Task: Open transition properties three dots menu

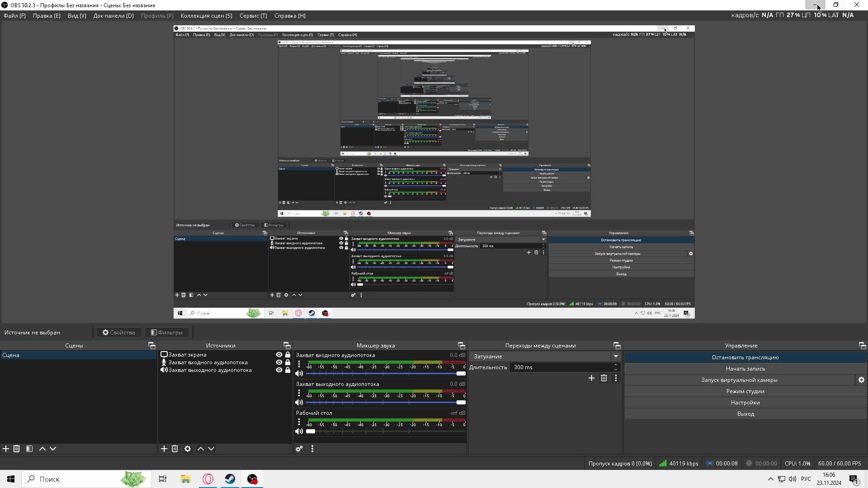Action: (616, 378)
